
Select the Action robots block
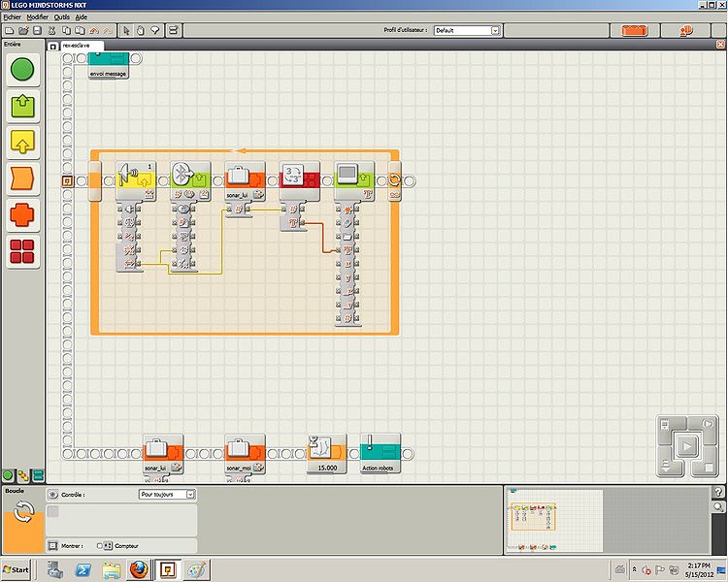(x=380, y=449)
